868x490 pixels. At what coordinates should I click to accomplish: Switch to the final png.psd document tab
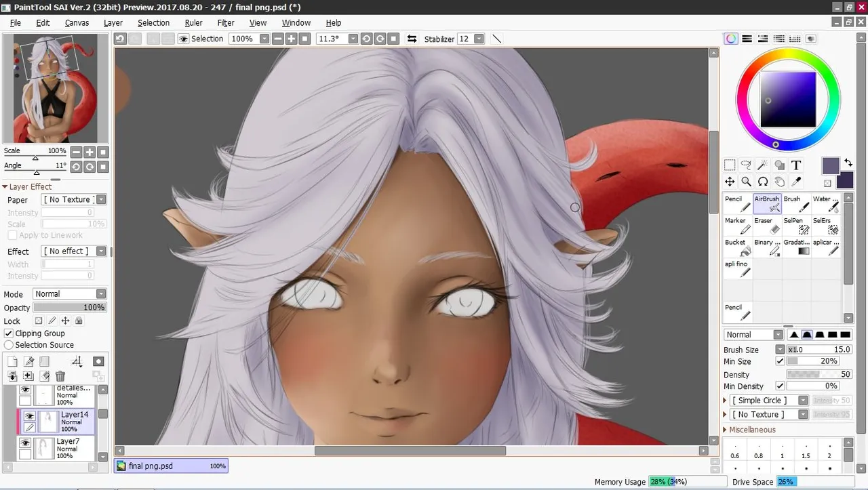click(171, 466)
